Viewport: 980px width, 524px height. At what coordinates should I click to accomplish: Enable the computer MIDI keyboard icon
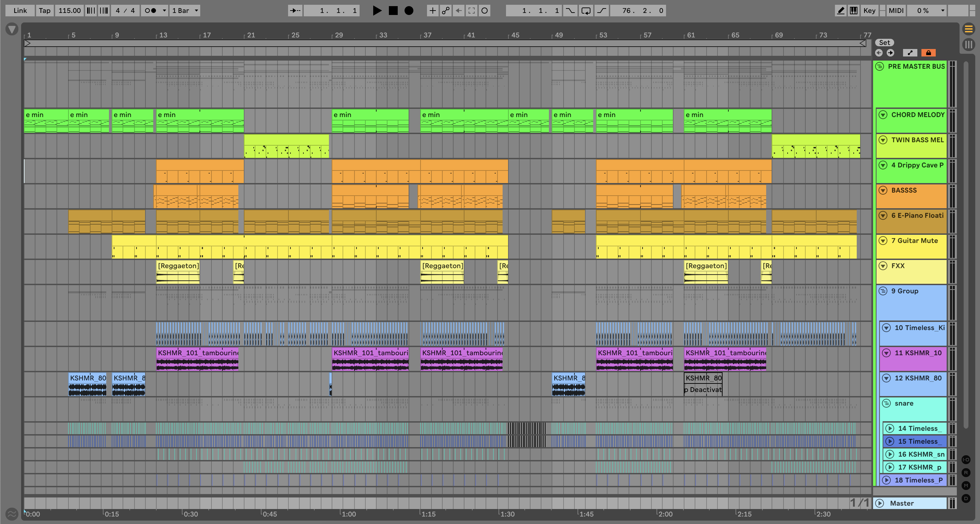(854, 11)
